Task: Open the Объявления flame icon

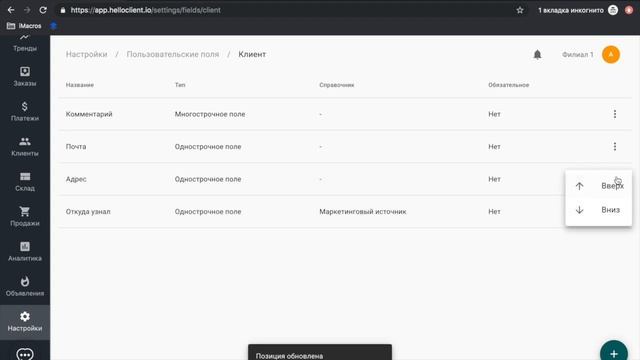Action: [x=25, y=281]
